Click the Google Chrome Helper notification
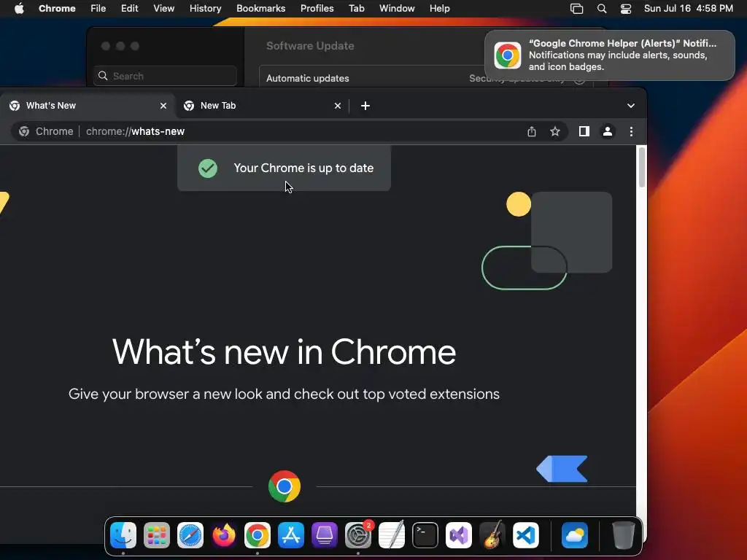 pos(609,55)
